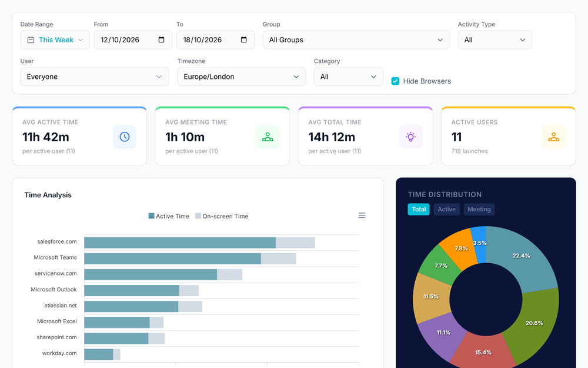Image resolution: width=588 pixels, height=368 pixels.
Task: Click the 14h 12m average total time value
Action: pyautogui.click(x=332, y=137)
